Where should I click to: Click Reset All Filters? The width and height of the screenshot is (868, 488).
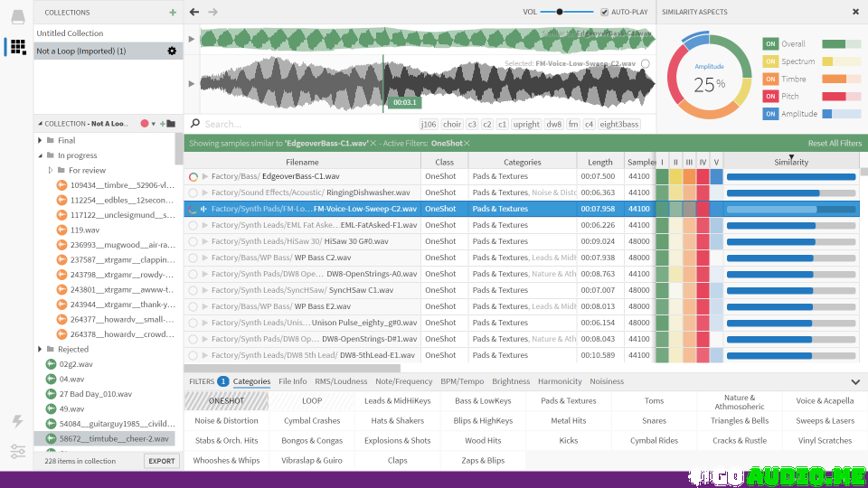coord(834,143)
